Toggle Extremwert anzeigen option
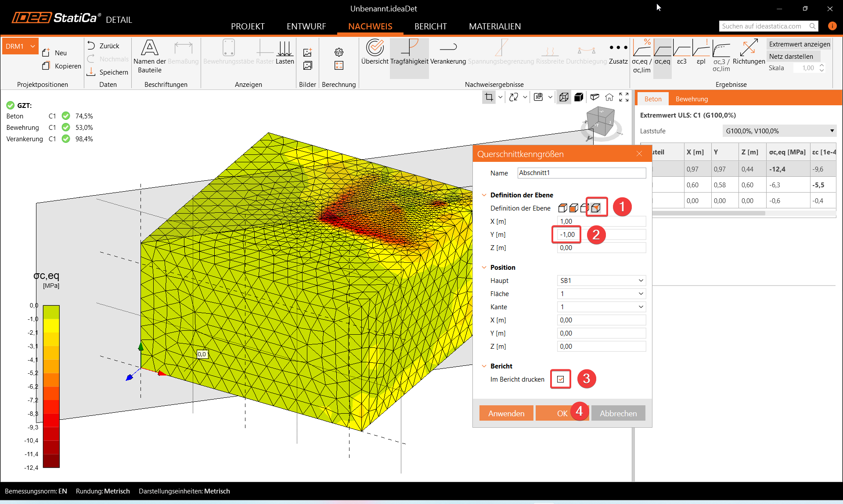Screen dimensions: 843x504 [799, 44]
